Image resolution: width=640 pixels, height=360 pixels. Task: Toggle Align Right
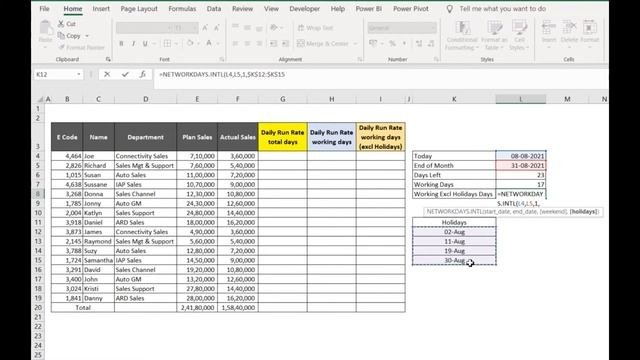click(259, 43)
